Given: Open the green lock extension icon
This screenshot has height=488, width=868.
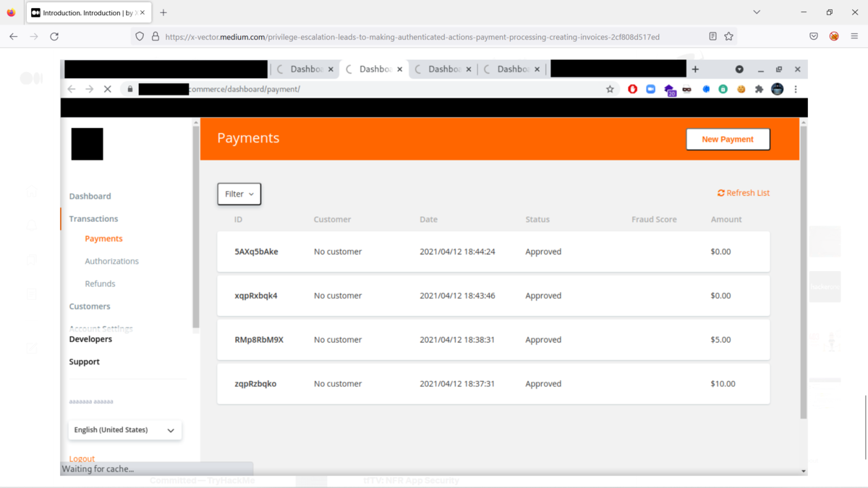Looking at the screenshot, I should click(723, 89).
